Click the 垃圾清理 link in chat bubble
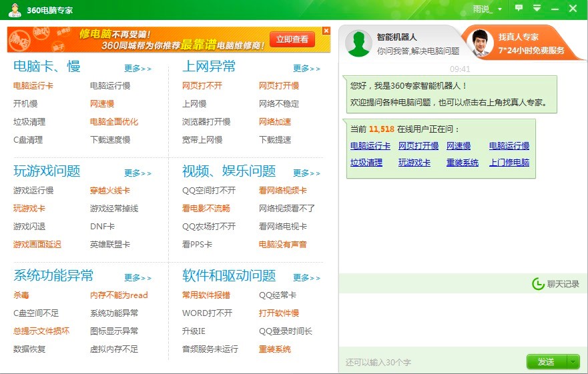Image resolution: width=588 pixels, height=374 pixels. 366,163
